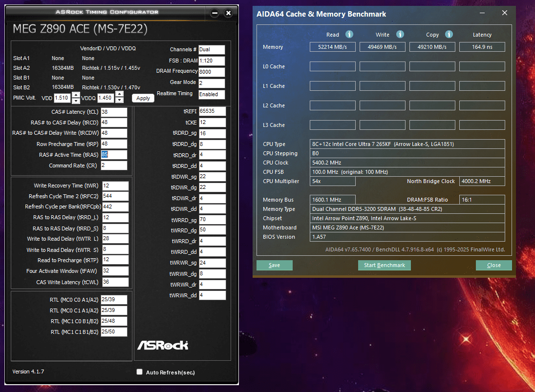Click Start Benchmark in AIDA64
Viewport: 535px width, 392px height.
384,265
